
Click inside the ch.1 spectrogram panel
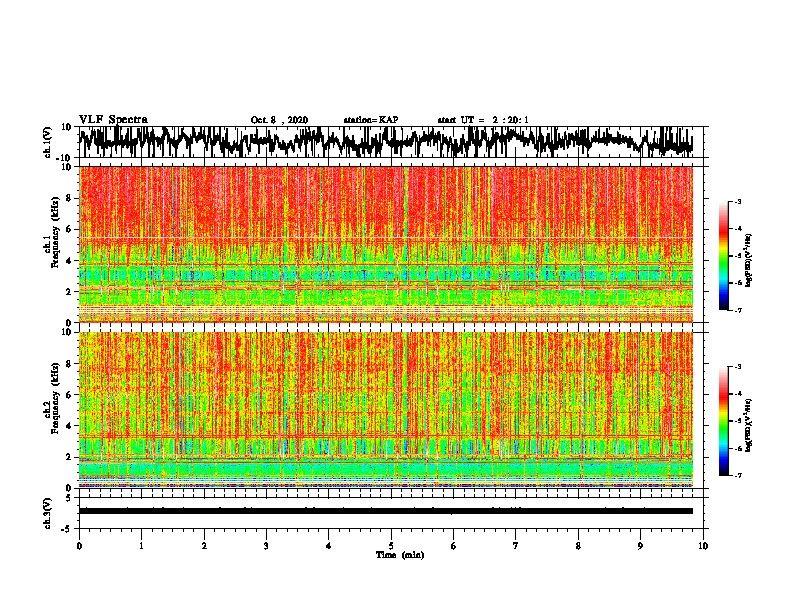(385, 244)
